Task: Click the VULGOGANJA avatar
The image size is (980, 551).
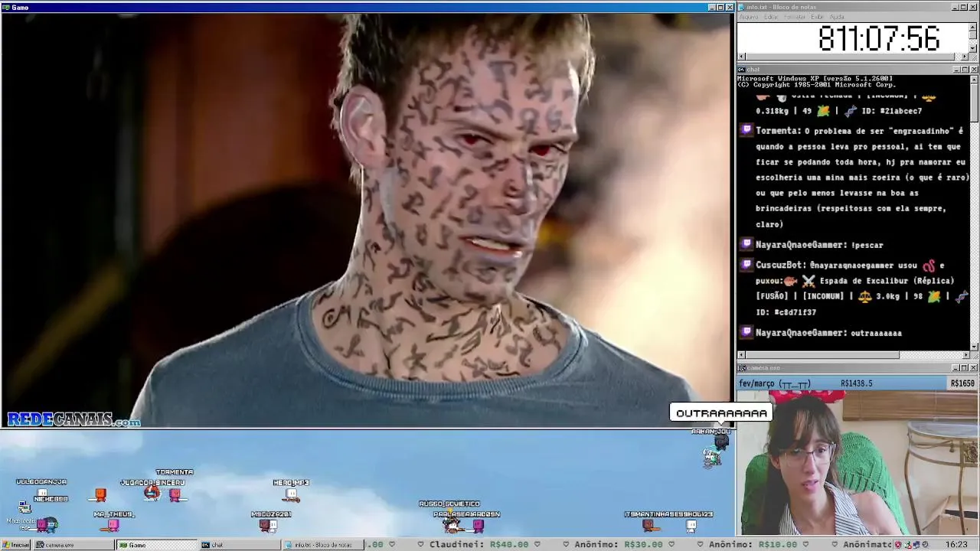Action: 42,494
